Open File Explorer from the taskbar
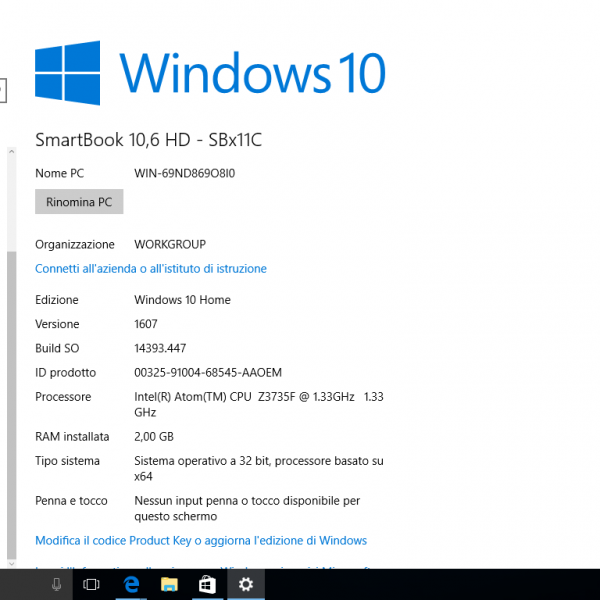 [x=169, y=584]
